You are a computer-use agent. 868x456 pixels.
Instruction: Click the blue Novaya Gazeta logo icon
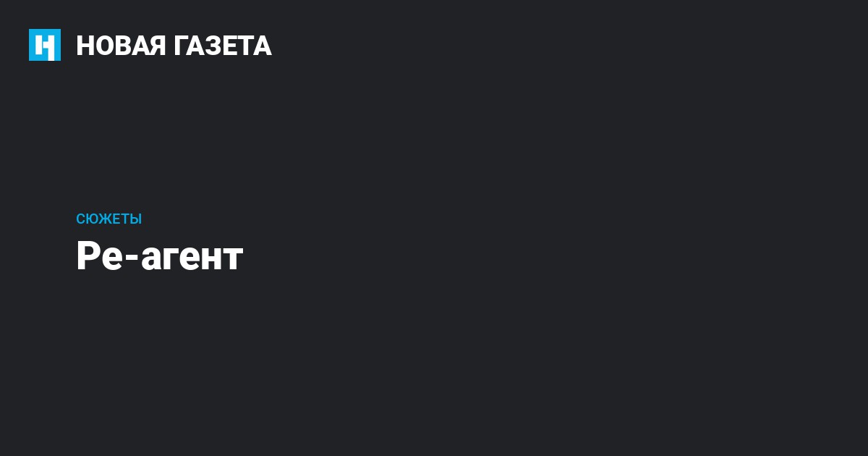tap(45, 45)
